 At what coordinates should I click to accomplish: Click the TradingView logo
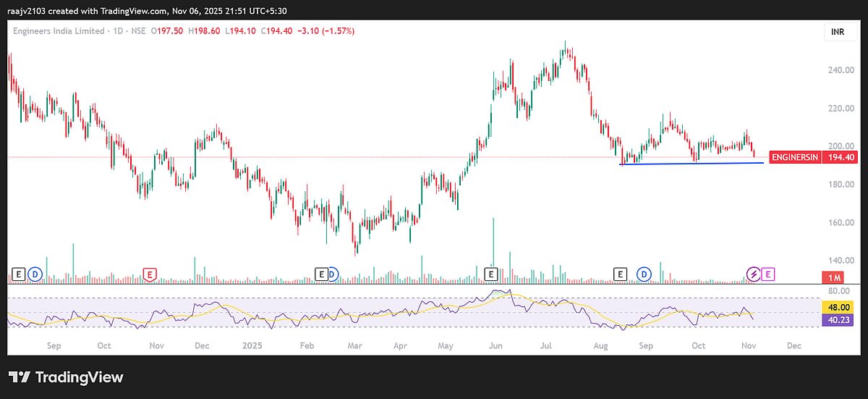pos(66,377)
